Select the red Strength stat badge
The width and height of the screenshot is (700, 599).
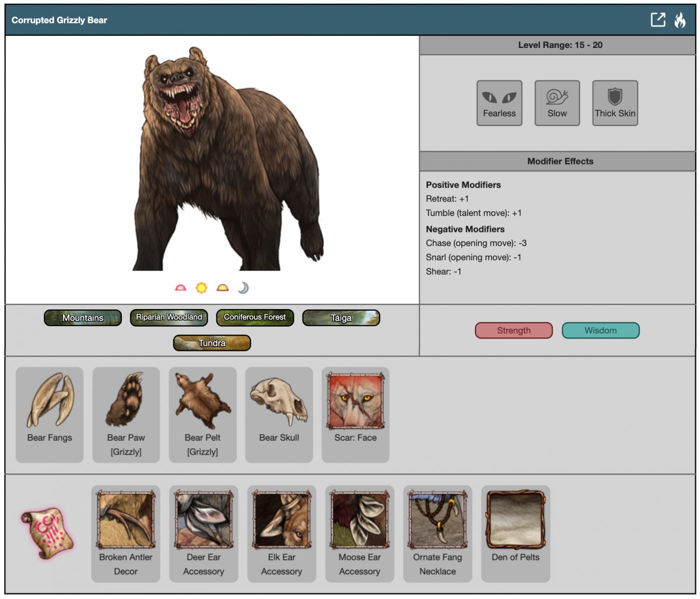[x=514, y=330]
